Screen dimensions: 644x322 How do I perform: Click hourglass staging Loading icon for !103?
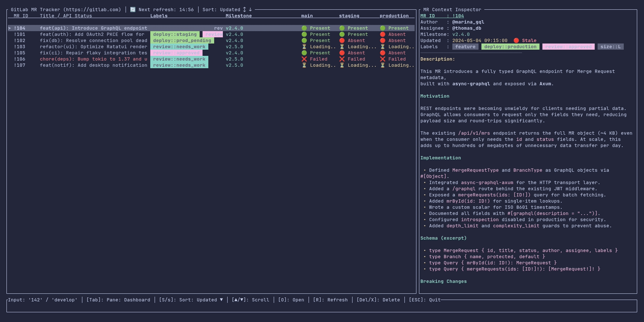point(342,47)
